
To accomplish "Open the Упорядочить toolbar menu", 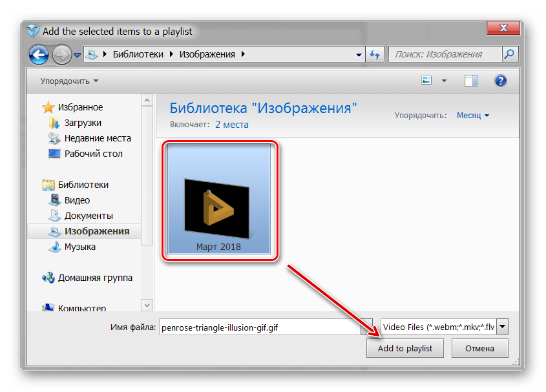I will point(69,81).
